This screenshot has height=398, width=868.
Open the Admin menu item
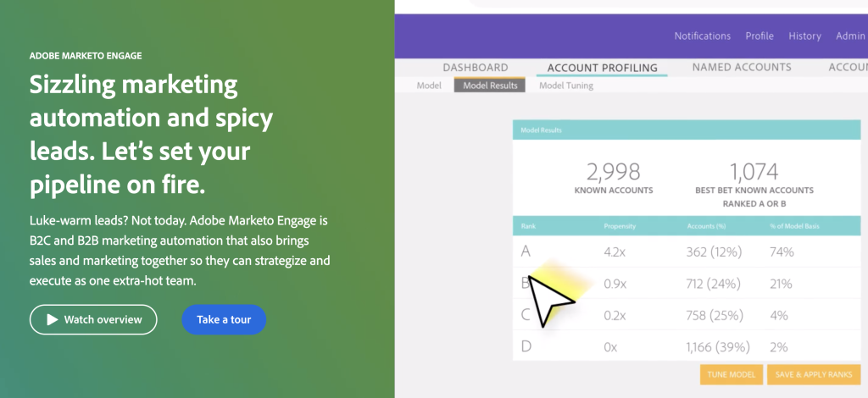tap(850, 36)
